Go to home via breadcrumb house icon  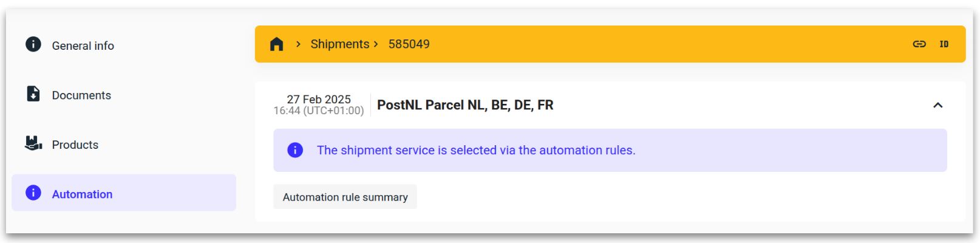[x=277, y=44]
